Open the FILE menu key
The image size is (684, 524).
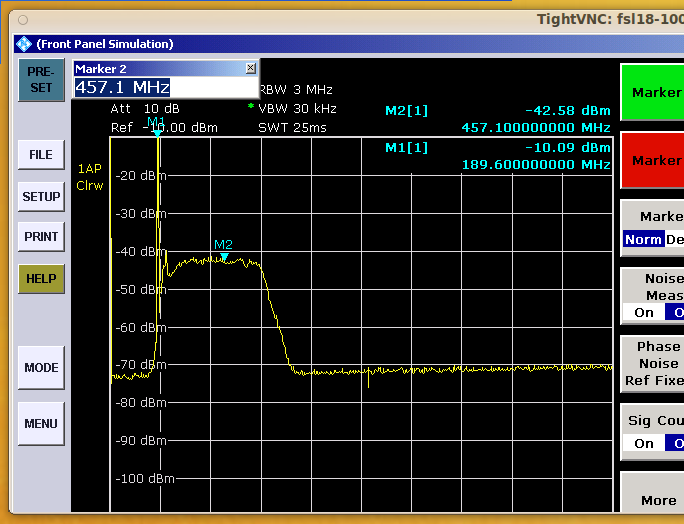[x=41, y=155]
